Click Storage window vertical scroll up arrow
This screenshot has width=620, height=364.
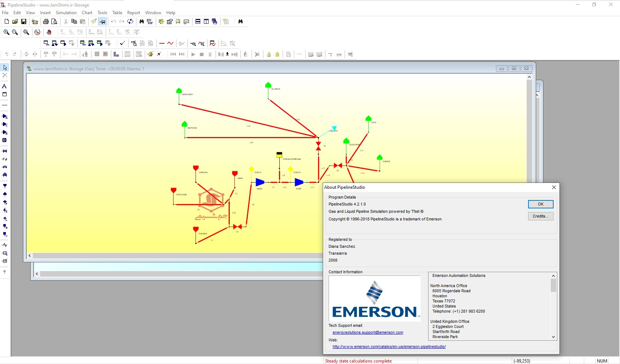click(529, 77)
